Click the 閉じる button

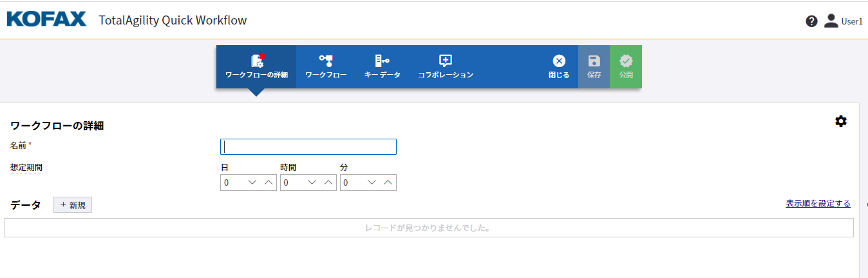(x=559, y=67)
